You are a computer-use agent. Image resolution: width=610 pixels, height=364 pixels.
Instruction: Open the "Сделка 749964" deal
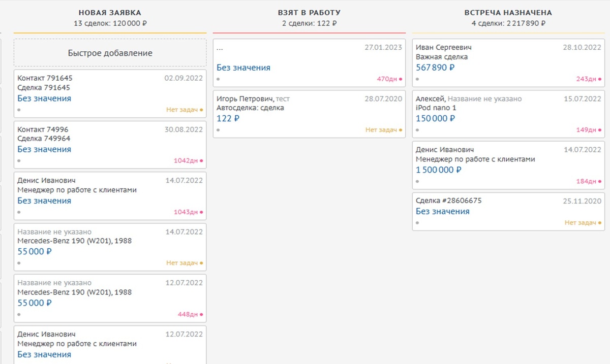click(44, 139)
